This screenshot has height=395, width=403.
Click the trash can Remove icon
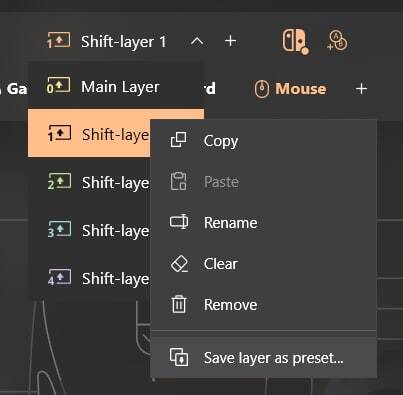[179, 304]
